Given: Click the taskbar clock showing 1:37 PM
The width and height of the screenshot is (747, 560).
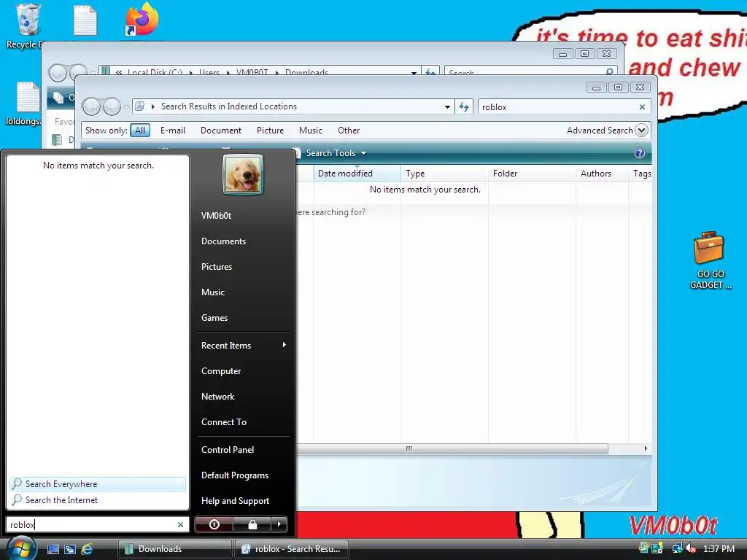Looking at the screenshot, I should (x=719, y=549).
